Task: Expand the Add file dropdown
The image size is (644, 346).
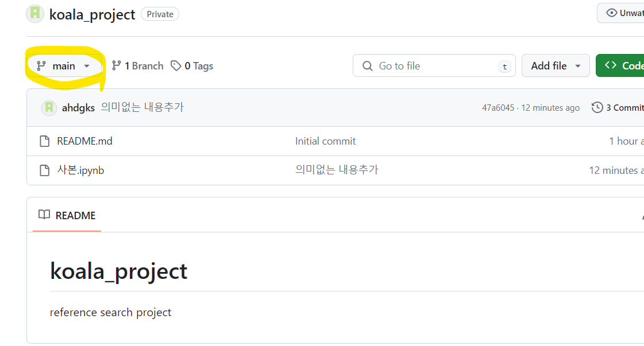Action: click(556, 65)
